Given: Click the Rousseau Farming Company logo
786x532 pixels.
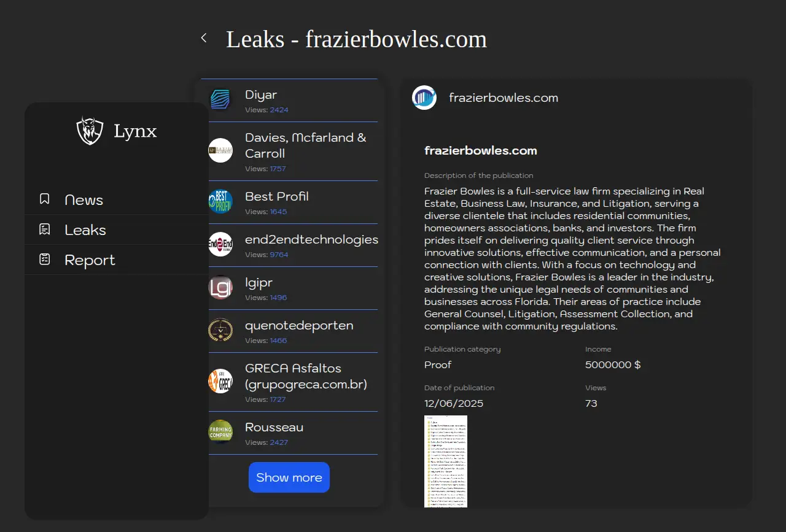Looking at the screenshot, I should point(220,432).
